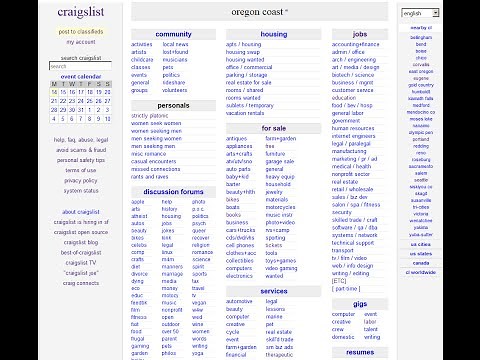Browse community activities listings
This screenshot has width=480, height=360.
pos(142,44)
